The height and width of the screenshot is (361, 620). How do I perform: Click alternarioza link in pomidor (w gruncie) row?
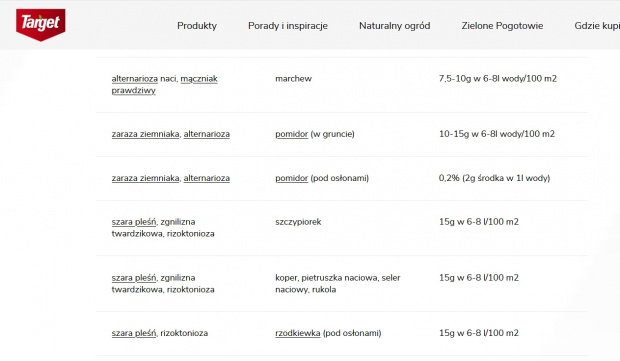(x=206, y=134)
